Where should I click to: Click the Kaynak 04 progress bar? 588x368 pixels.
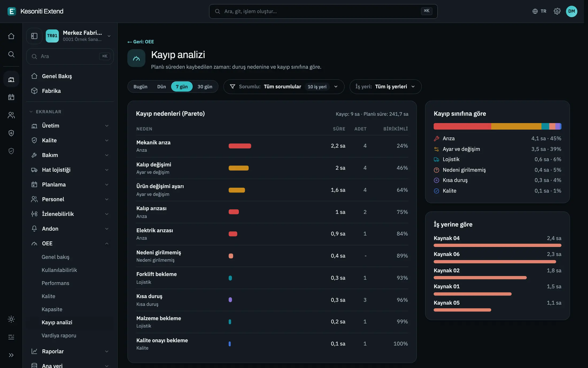click(497, 245)
